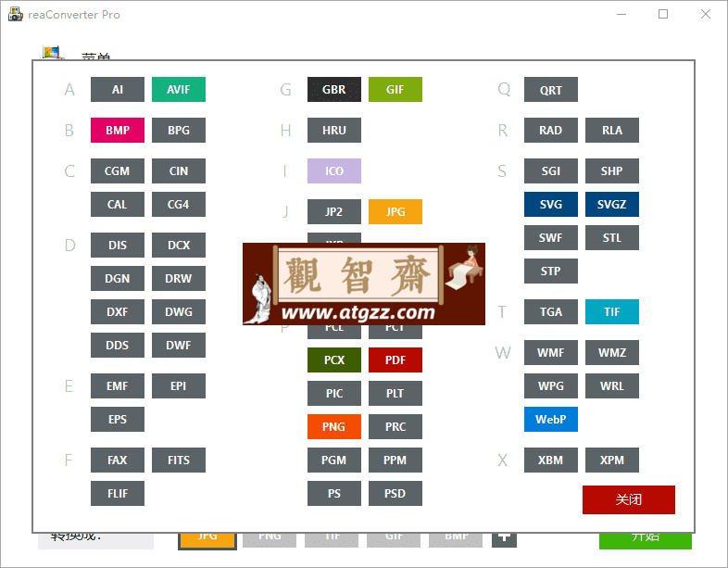Pick the STP format
The width and height of the screenshot is (728, 568).
pos(551,271)
